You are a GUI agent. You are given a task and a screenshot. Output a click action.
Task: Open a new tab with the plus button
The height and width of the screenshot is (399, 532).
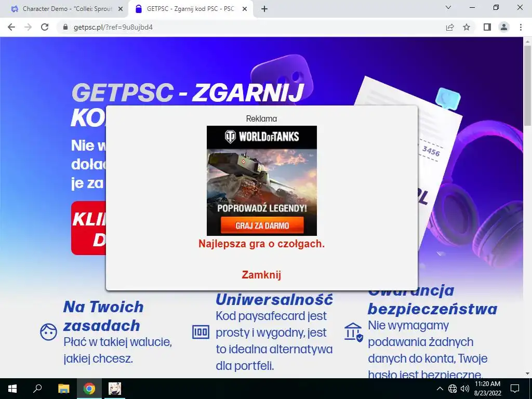(x=264, y=9)
